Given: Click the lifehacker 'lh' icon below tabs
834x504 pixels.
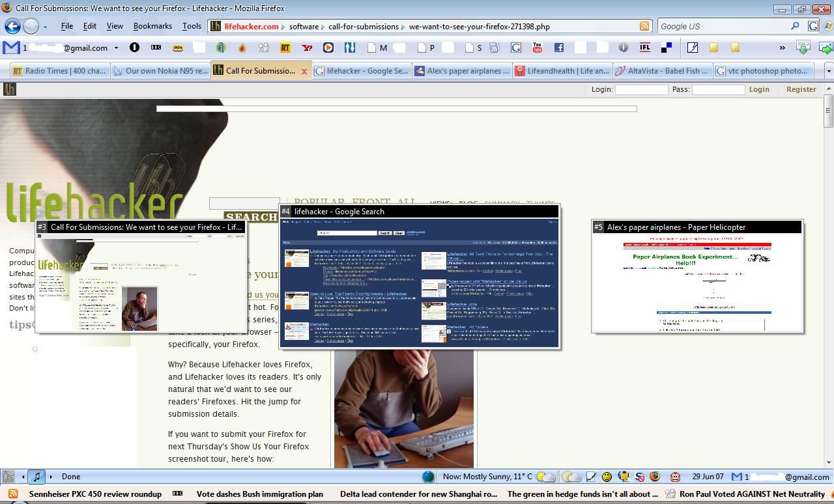Looking at the screenshot, I should pyautogui.click(x=10, y=89).
